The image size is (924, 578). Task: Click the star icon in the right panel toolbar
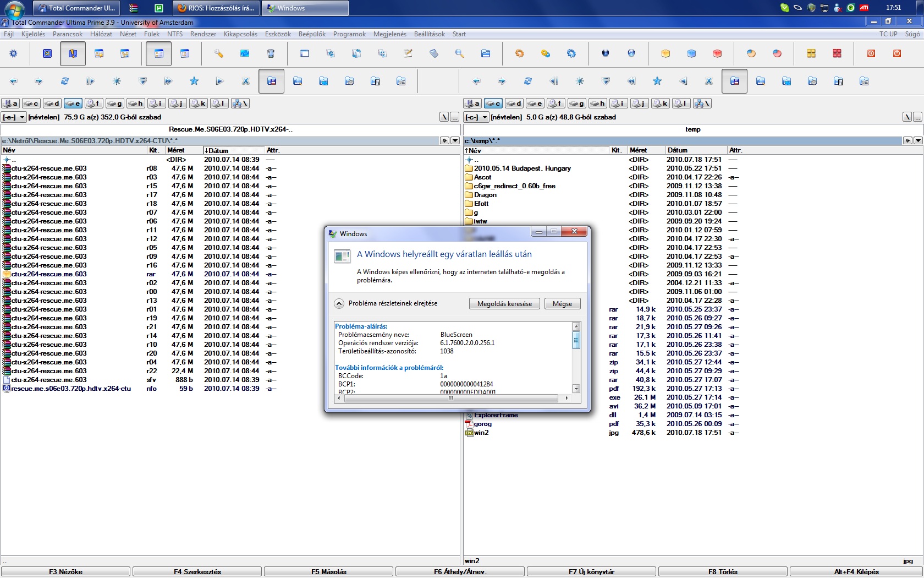(657, 81)
